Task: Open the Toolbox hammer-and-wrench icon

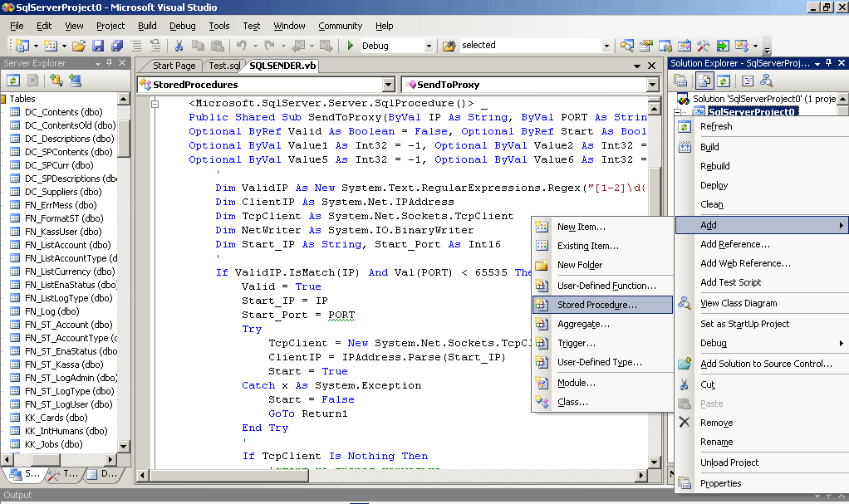Action: [704, 46]
